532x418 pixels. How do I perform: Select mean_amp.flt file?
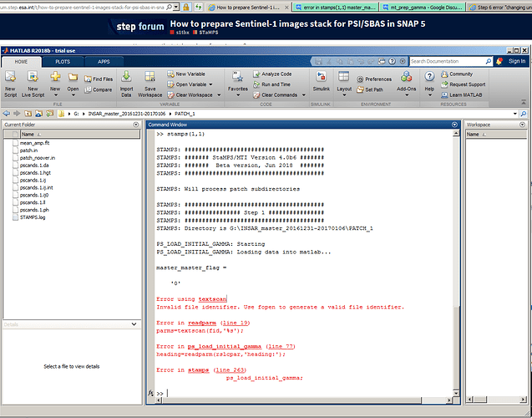point(34,143)
